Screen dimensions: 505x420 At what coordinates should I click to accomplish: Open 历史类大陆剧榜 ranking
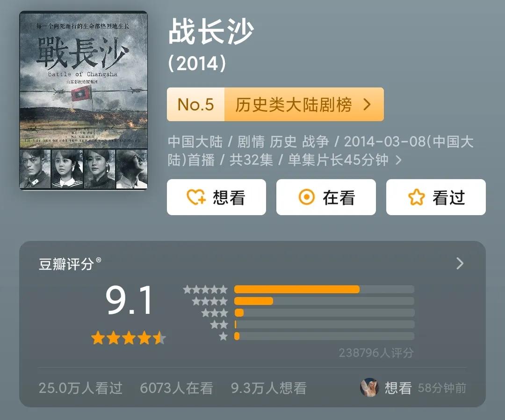293,105
